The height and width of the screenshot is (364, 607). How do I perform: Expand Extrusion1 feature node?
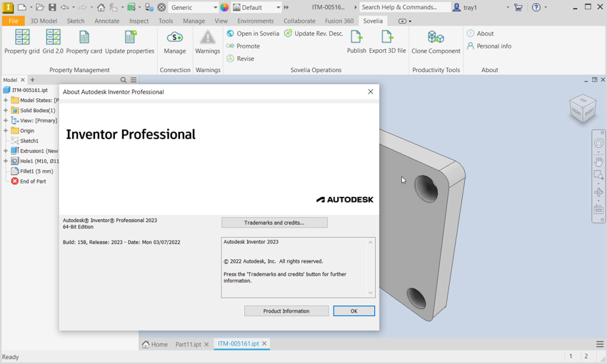[6, 151]
